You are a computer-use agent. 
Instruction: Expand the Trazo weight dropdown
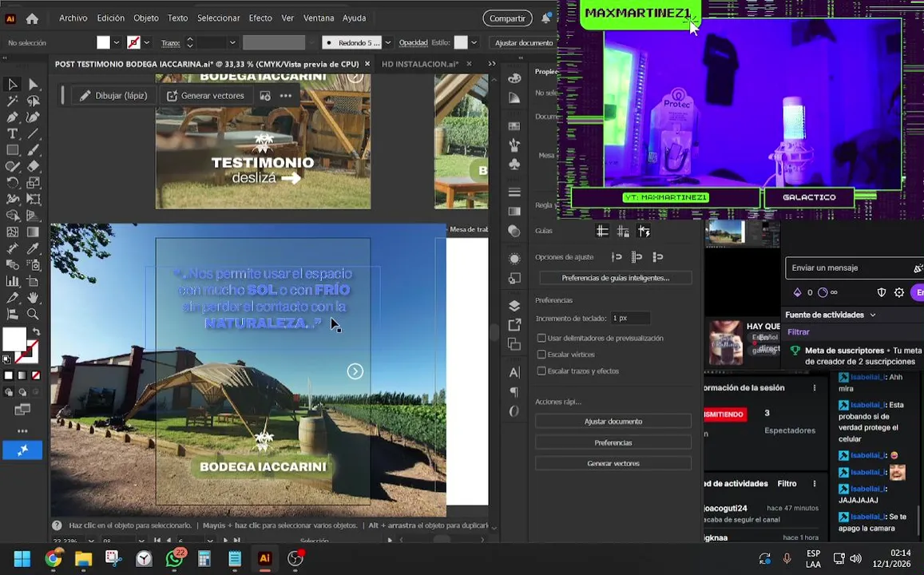tap(232, 42)
